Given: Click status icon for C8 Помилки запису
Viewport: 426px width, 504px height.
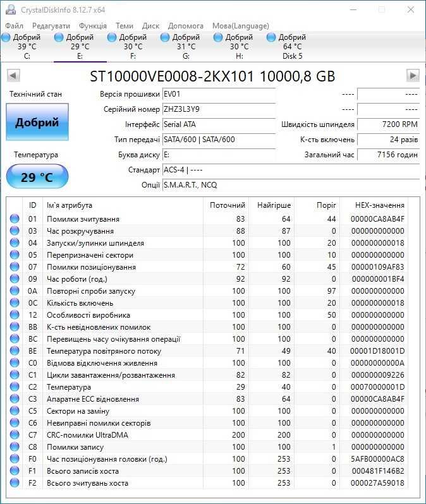Looking at the screenshot, I should (15, 447).
